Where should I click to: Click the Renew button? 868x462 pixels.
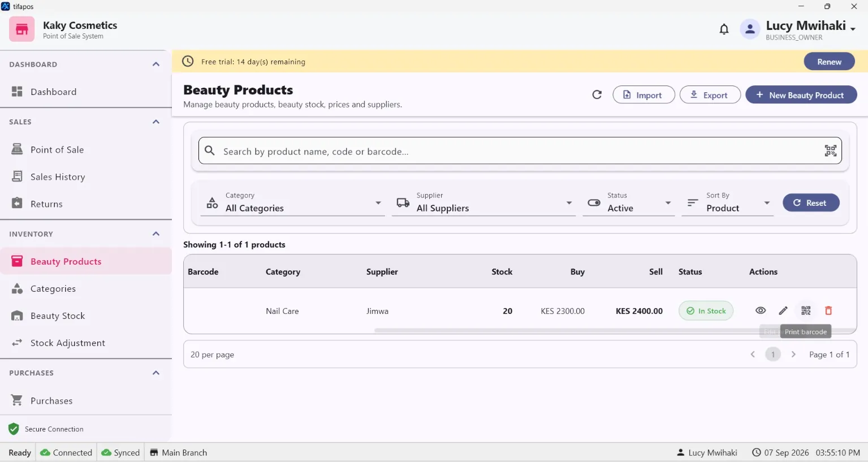click(829, 62)
